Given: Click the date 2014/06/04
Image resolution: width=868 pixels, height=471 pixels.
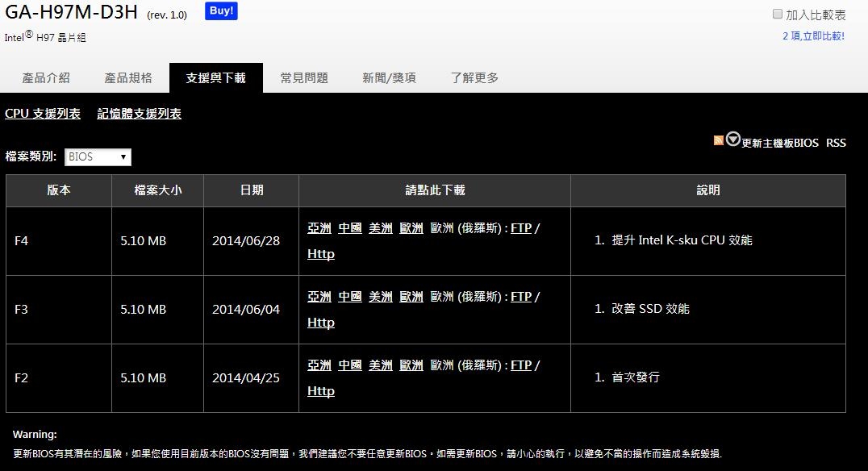Looking at the screenshot, I should 246,310.
